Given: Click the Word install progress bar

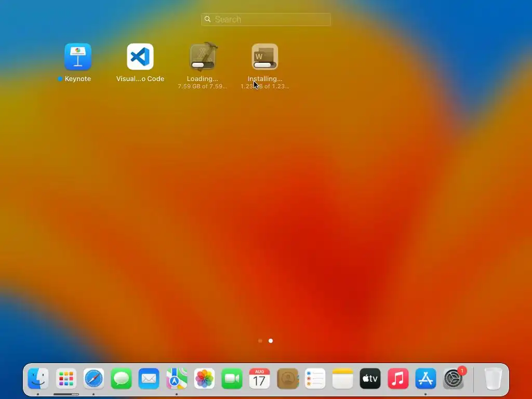Looking at the screenshot, I should click(265, 65).
